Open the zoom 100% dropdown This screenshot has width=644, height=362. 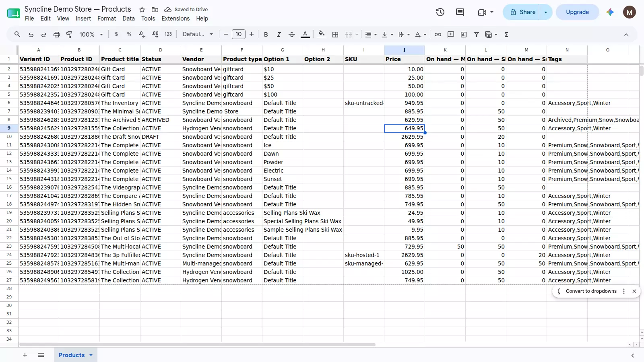pyautogui.click(x=91, y=35)
